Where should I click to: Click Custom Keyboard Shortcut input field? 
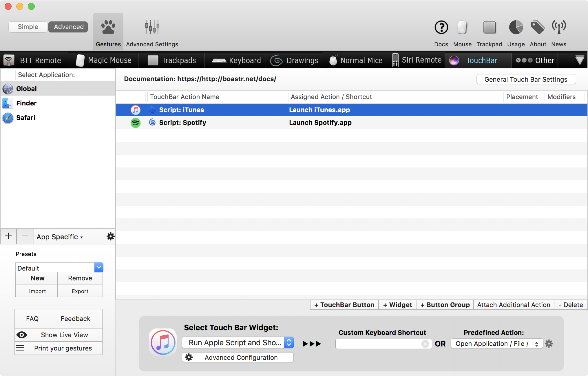381,343
